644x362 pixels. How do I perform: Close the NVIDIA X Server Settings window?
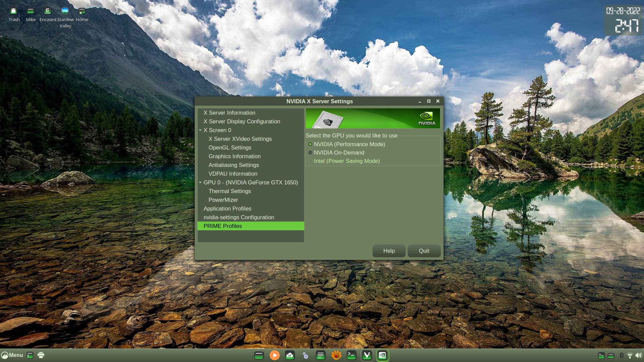[x=438, y=101]
